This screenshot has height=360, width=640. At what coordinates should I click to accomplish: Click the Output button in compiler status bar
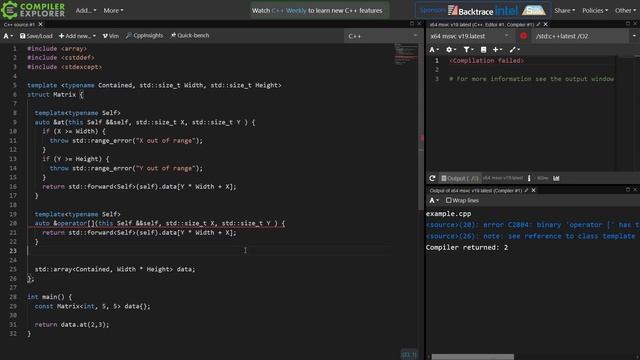pyautogui.click(x=460, y=178)
